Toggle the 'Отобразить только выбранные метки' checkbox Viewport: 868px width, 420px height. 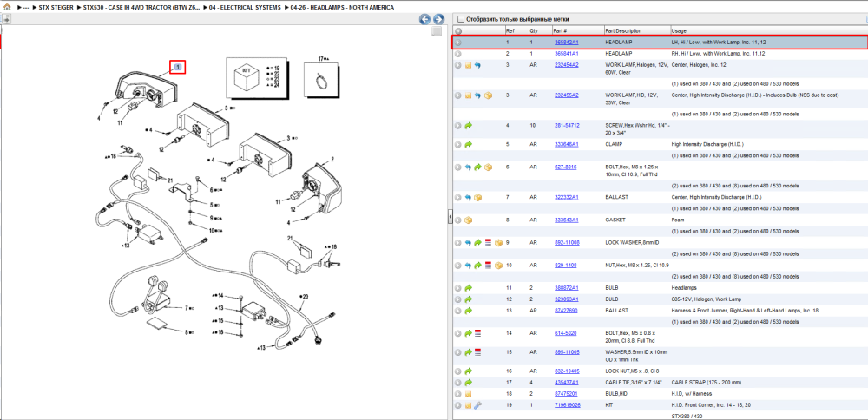pyautogui.click(x=461, y=19)
